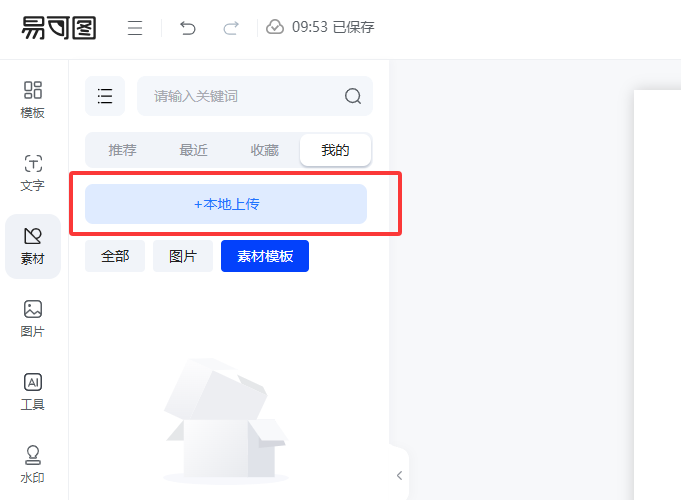This screenshot has height=500, width=681.
Task: Switch to the 推荐 tab
Action: 122,150
